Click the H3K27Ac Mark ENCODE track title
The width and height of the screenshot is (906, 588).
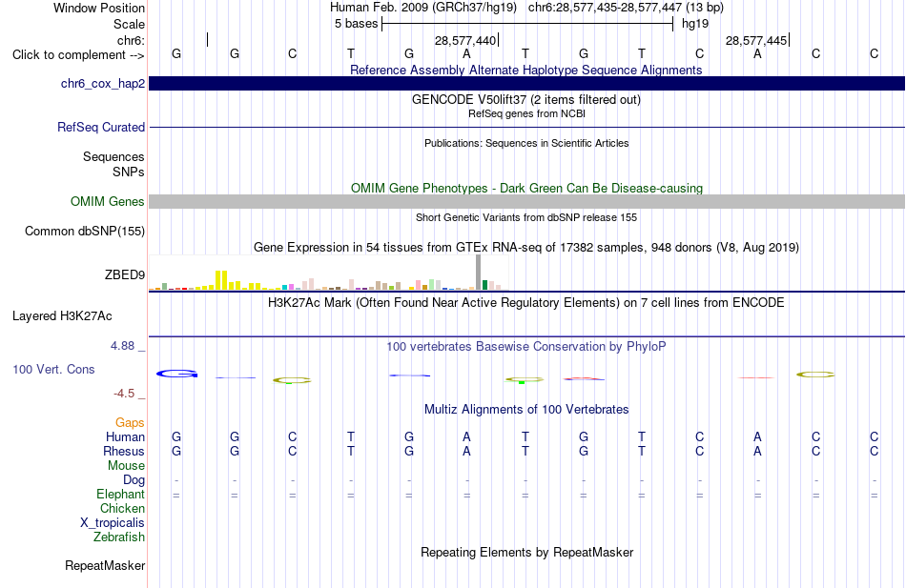click(x=526, y=303)
